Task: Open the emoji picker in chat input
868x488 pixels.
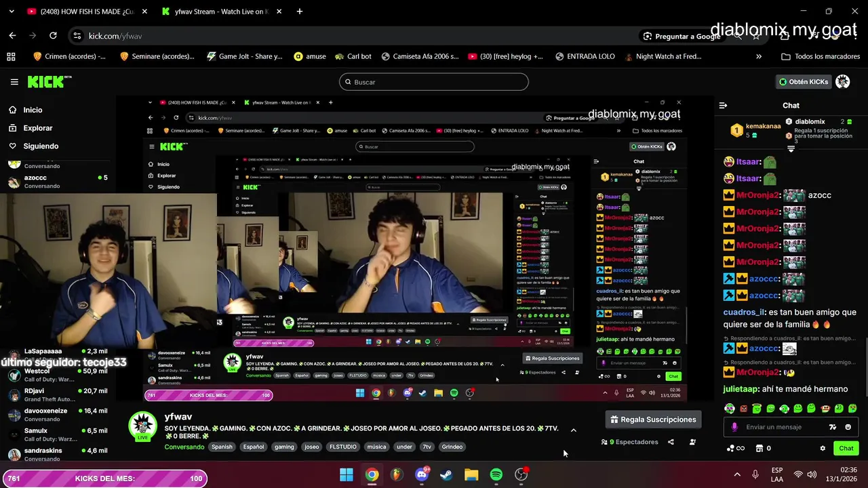Action: (848, 427)
